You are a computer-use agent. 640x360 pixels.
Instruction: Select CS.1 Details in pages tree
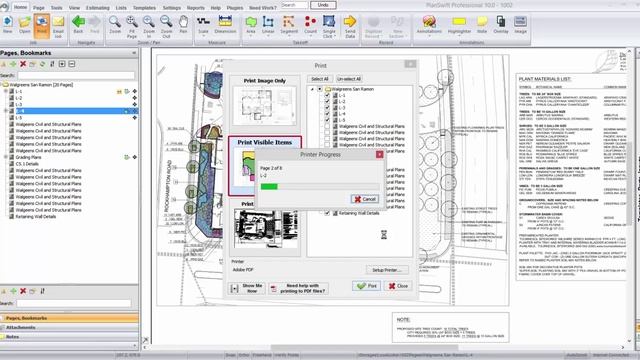(27, 164)
